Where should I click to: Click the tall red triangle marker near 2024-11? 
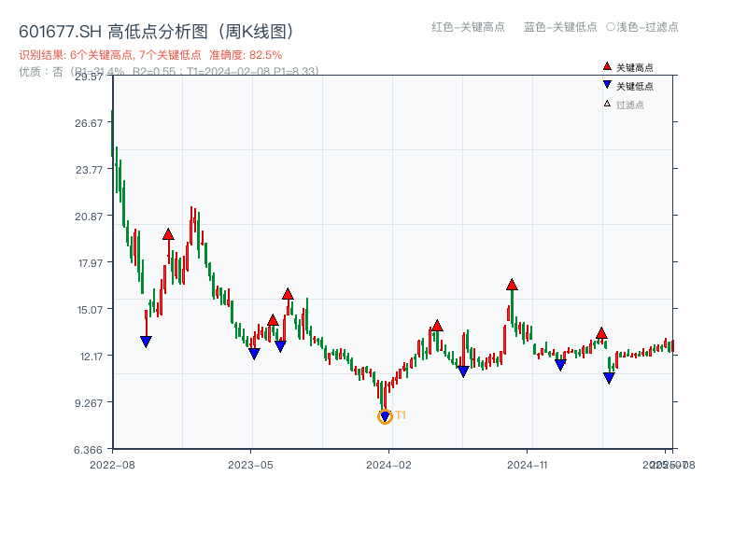[x=512, y=285]
